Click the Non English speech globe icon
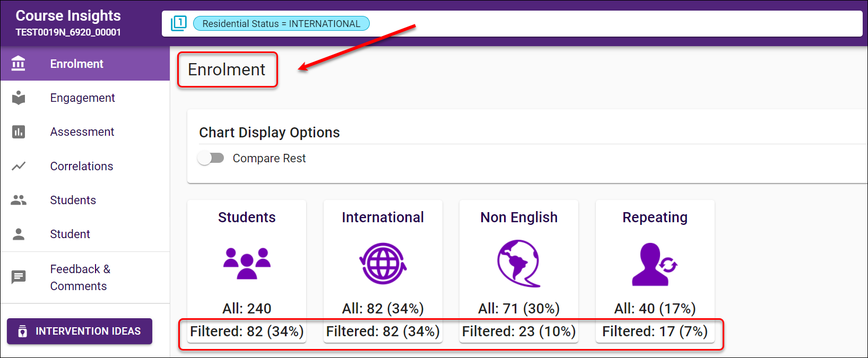Viewport: 868px width, 358px height. (x=518, y=263)
